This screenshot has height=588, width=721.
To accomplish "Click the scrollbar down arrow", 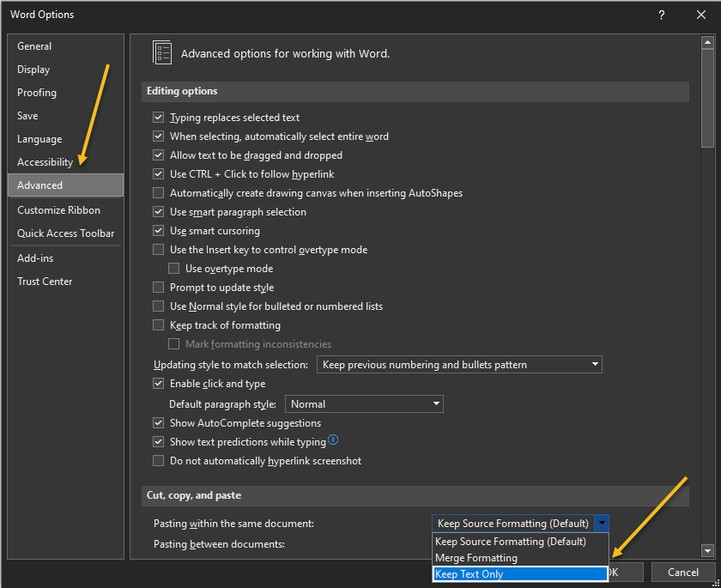I will pyautogui.click(x=707, y=550).
